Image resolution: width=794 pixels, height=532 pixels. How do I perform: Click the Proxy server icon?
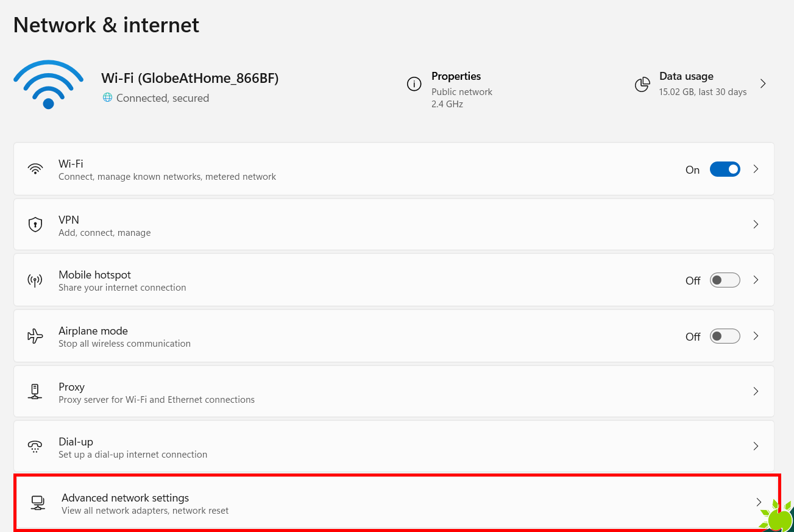[35, 391]
